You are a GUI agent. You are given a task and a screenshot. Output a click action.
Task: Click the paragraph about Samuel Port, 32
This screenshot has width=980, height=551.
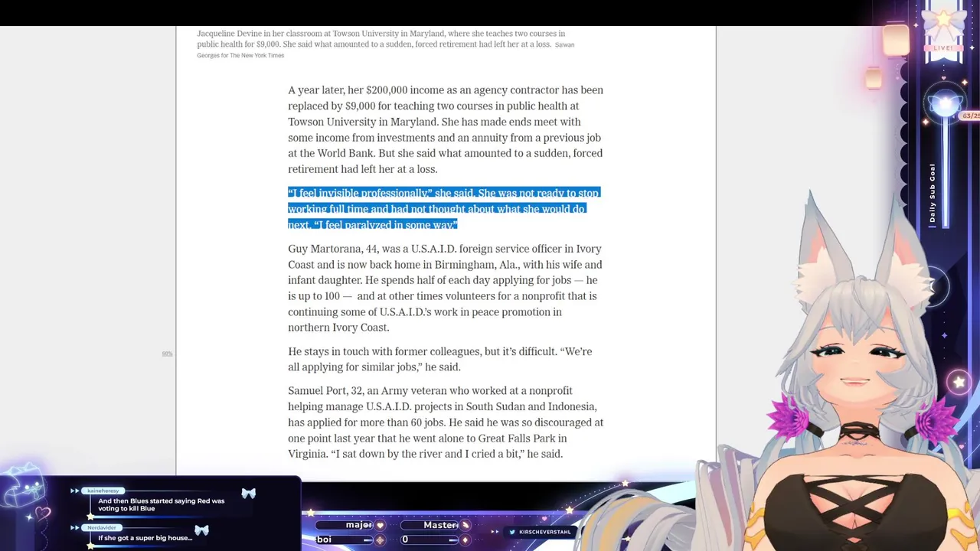[x=446, y=422]
